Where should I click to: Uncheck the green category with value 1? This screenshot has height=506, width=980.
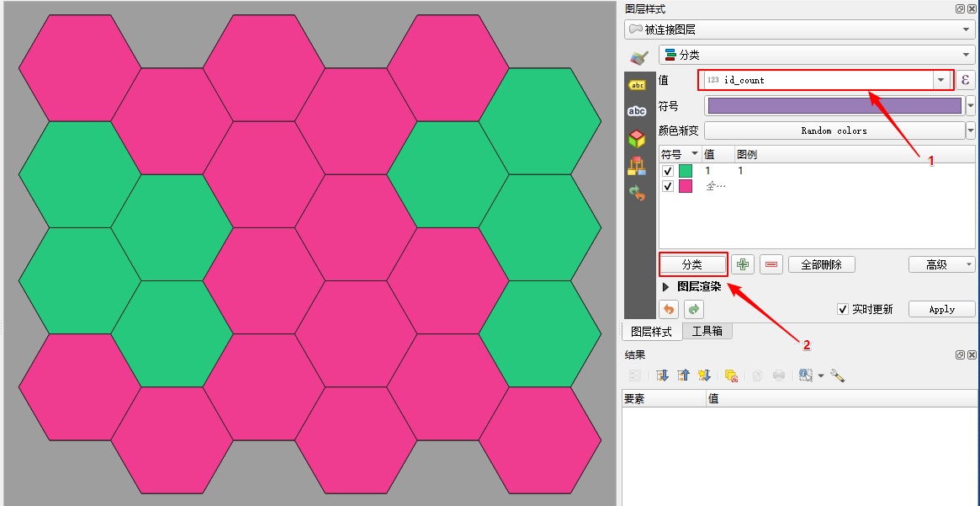(668, 171)
